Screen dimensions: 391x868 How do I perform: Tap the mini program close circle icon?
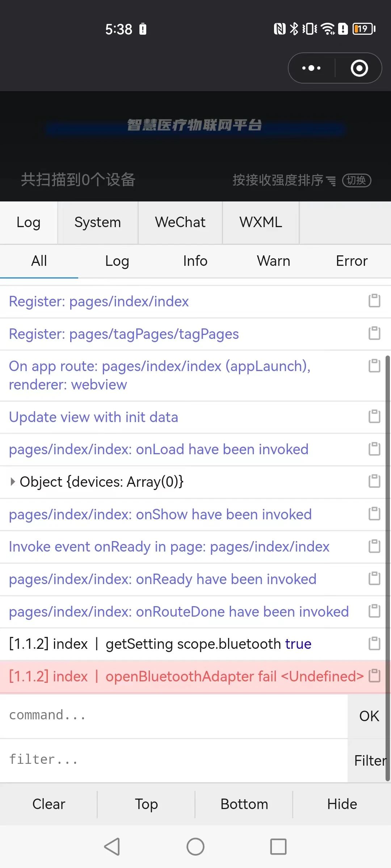tap(360, 68)
